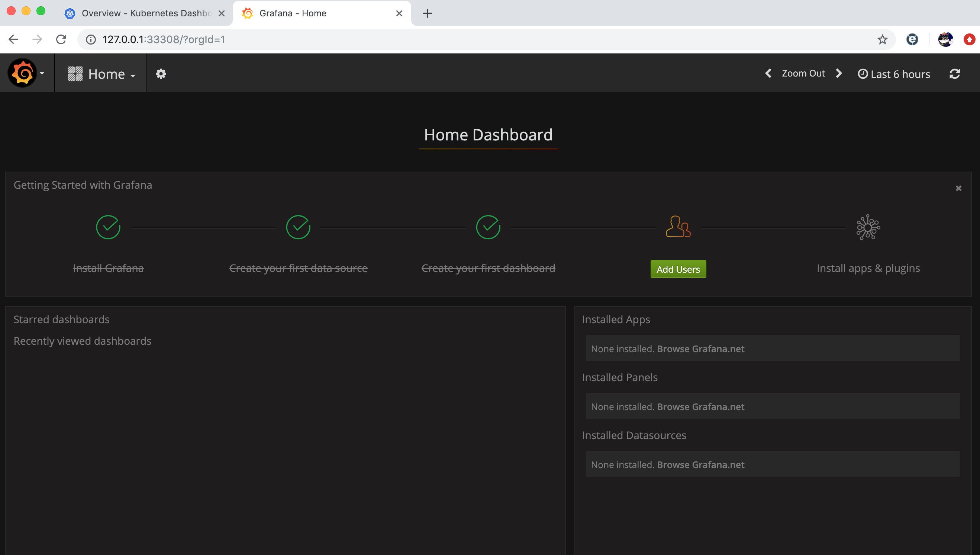Click the dashboard settings gear icon
Image resolution: width=980 pixels, height=555 pixels.
(161, 74)
